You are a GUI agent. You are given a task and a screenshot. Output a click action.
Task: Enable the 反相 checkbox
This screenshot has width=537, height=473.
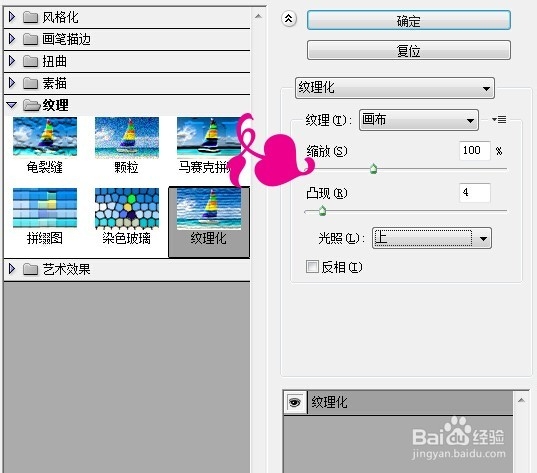[x=312, y=266]
